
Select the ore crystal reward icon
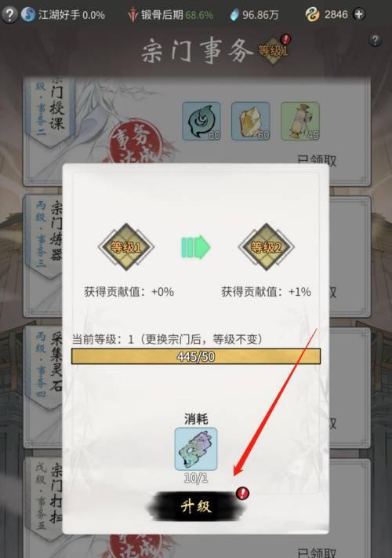[x=251, y=121]
